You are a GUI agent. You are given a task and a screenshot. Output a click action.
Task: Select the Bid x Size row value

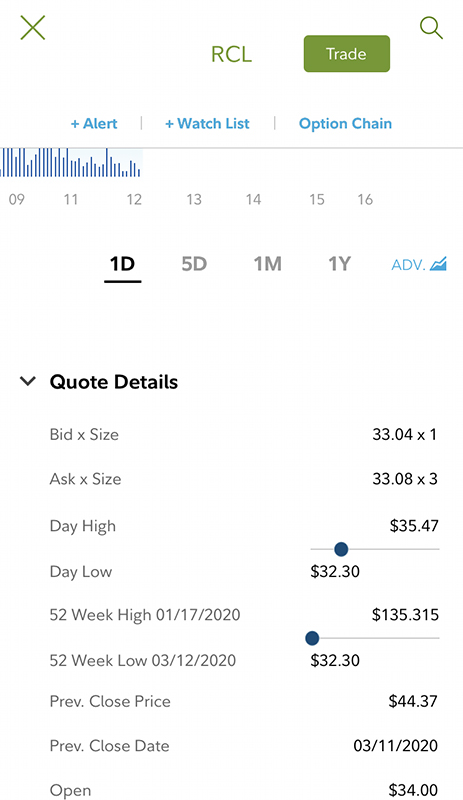pyautogui.click(x=404, y=434)
